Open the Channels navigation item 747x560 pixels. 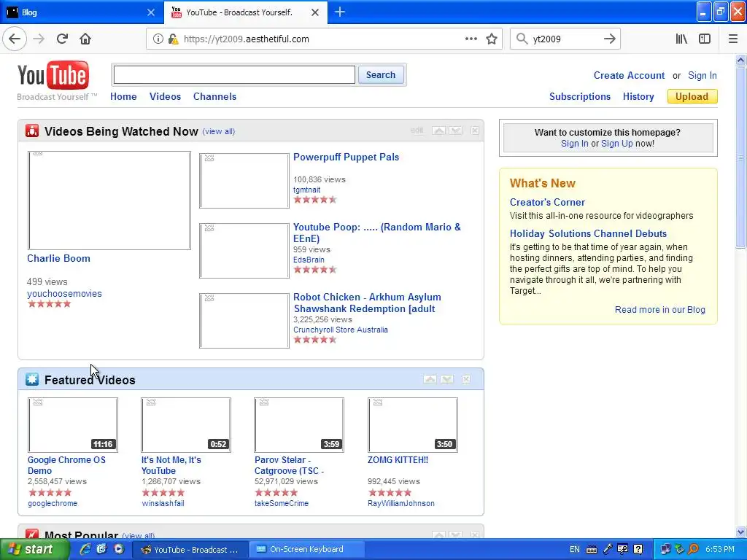[215, 97]
